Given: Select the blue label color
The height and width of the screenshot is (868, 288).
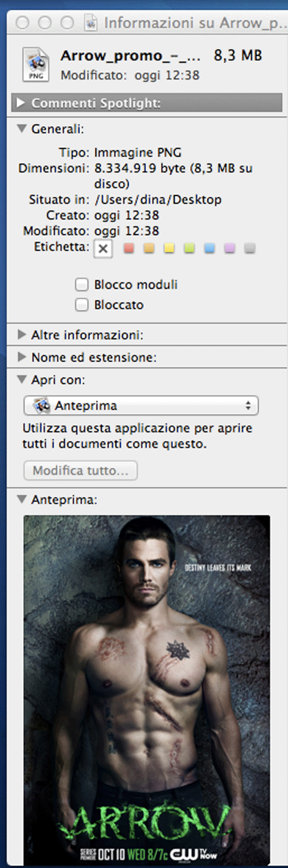Looking at the screenshot, I should pos(209,249).
